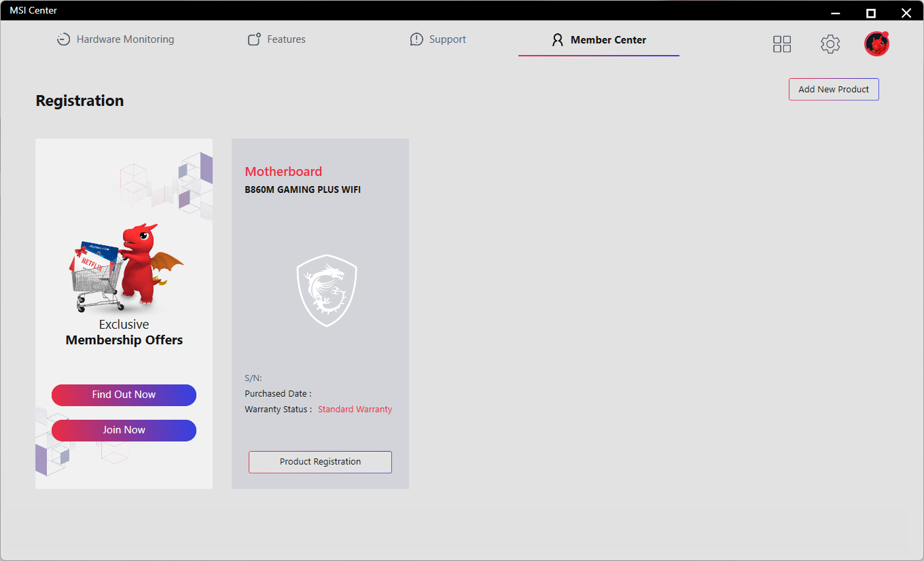
Task: Click the S/N: label
Action: [253, 378]
